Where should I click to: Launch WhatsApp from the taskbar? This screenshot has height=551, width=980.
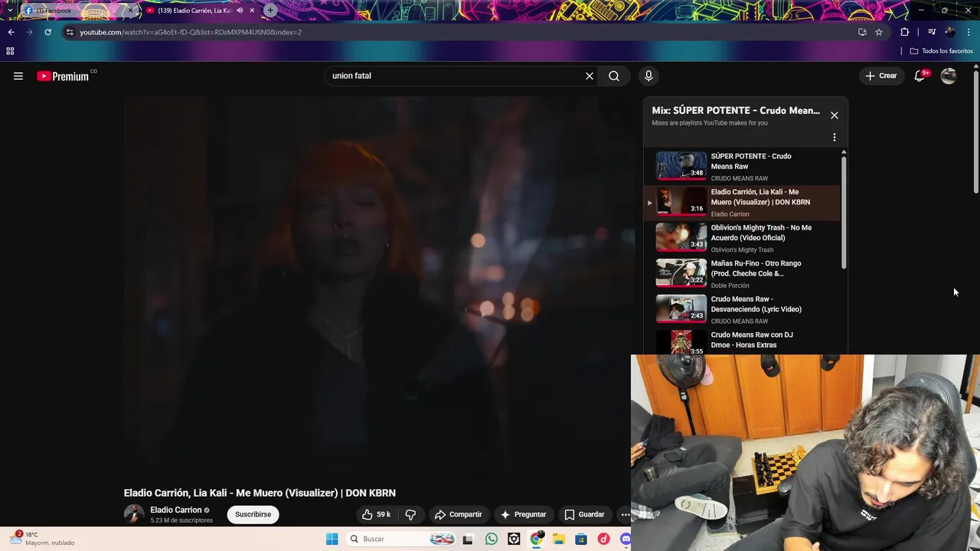pos(492,539)
